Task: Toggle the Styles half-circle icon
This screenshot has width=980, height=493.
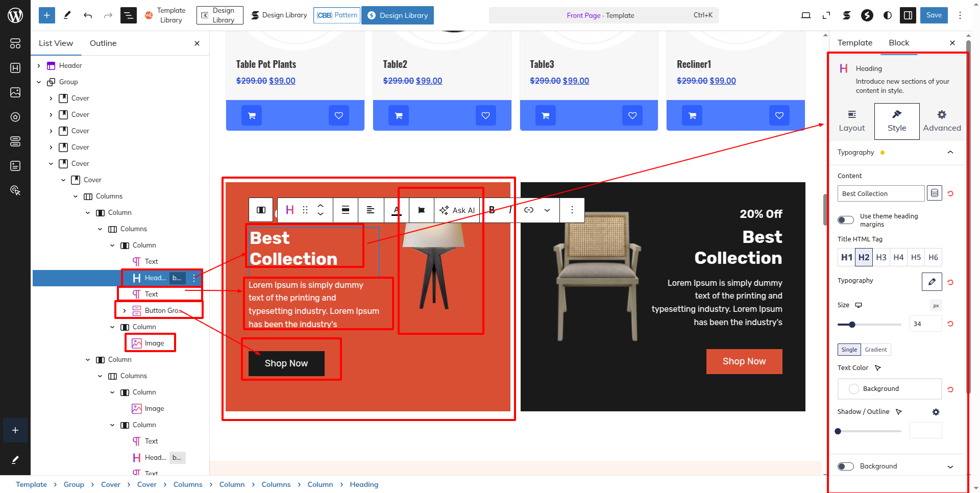Action: coord(888,15)
